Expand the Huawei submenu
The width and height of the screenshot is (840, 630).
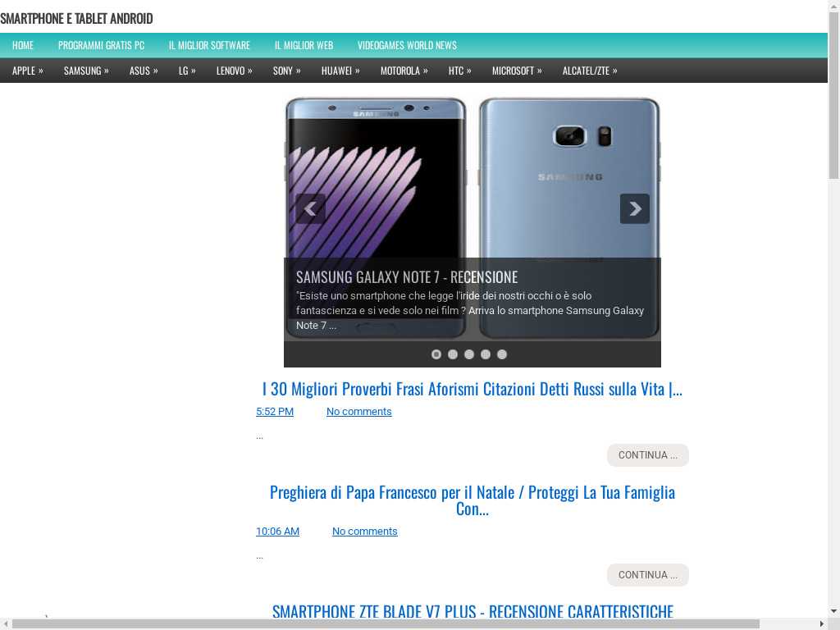340,71
